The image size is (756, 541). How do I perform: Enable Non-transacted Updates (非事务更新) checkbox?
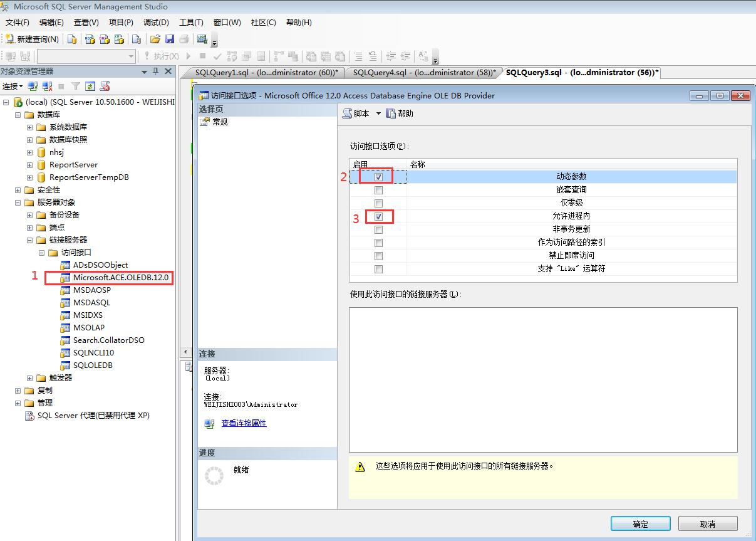coord(378,229)
